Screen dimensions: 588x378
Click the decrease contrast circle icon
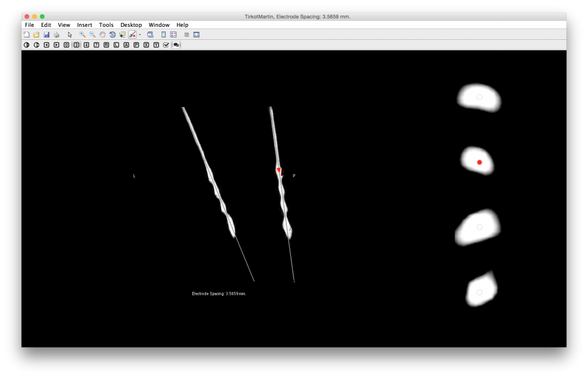click(27, 45)
